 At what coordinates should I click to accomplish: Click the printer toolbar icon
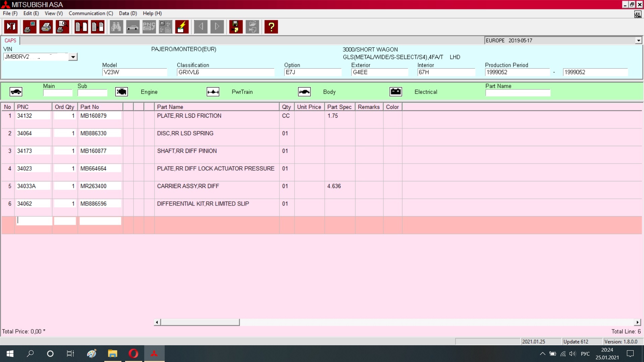[x=46, y=27]
